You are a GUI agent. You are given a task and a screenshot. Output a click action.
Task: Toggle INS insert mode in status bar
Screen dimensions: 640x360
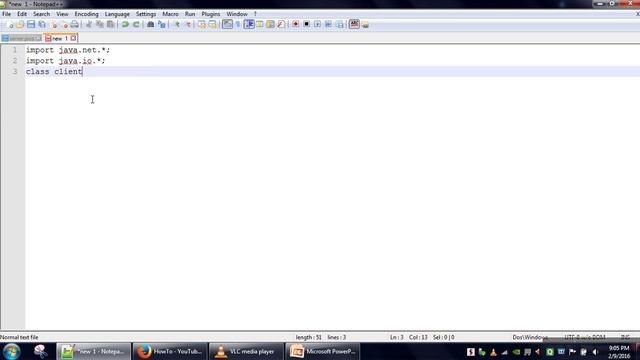[625, 337]
